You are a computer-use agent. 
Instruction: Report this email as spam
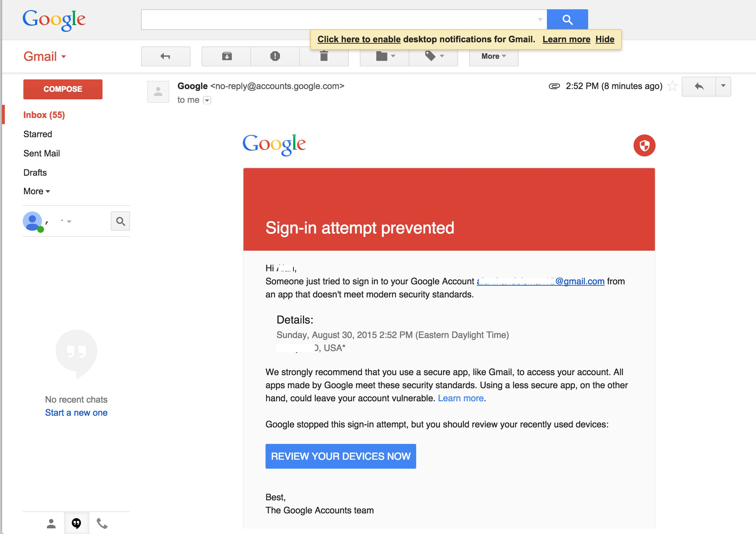pyautogui.click(x=275, y=56)
